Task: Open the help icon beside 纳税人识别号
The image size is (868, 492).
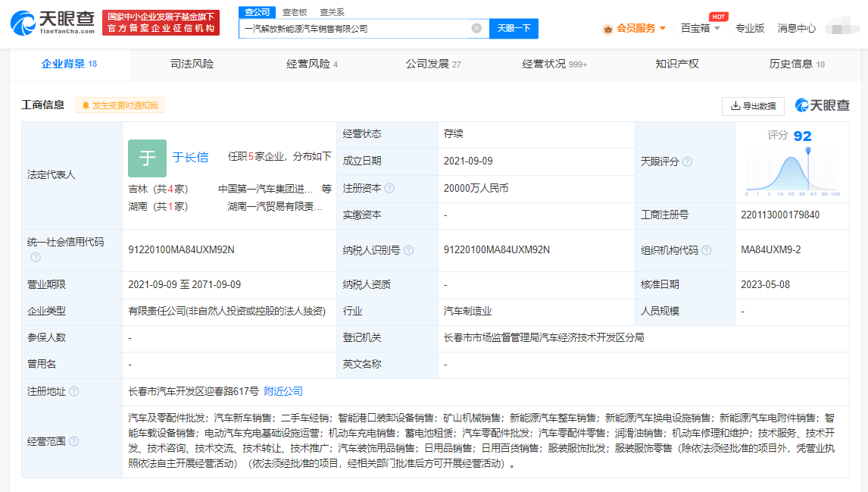Action: click(408, 250)
